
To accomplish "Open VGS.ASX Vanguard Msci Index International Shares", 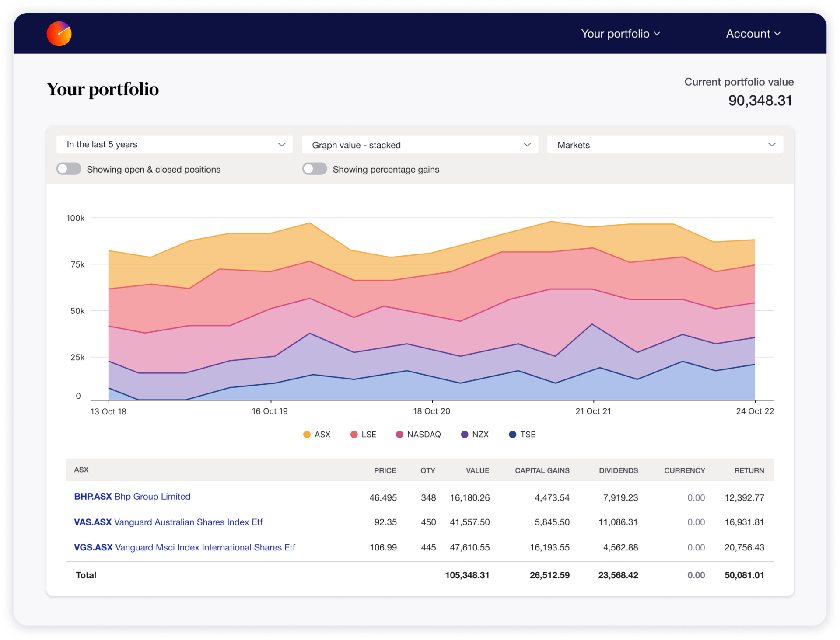I will [185, 547].
